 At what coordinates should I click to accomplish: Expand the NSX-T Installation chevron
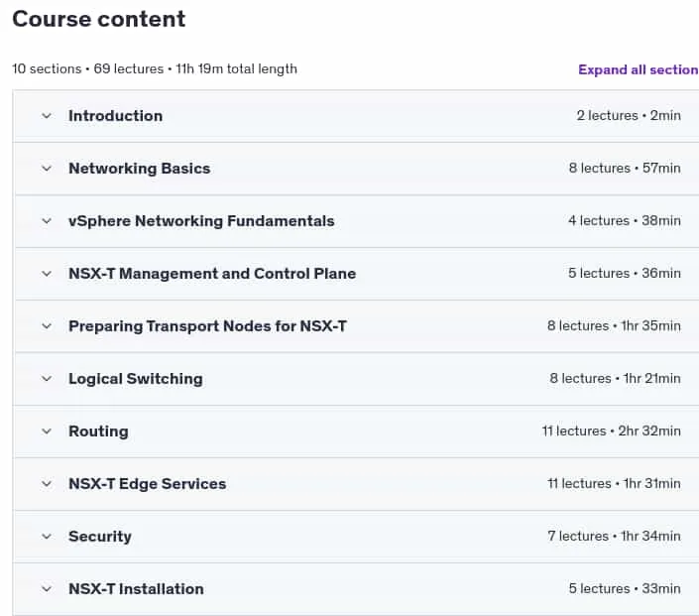47,589
